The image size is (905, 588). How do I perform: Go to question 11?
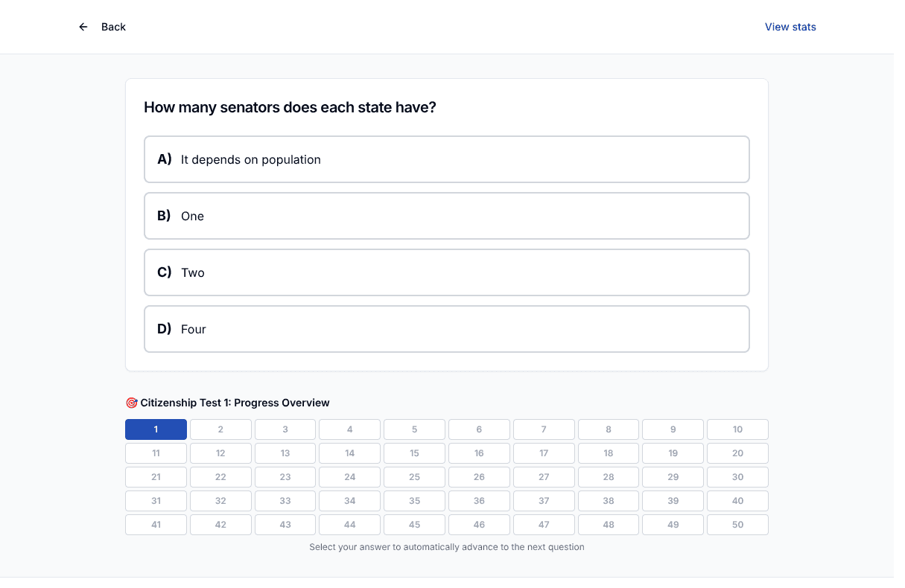[x=156, y=453]
